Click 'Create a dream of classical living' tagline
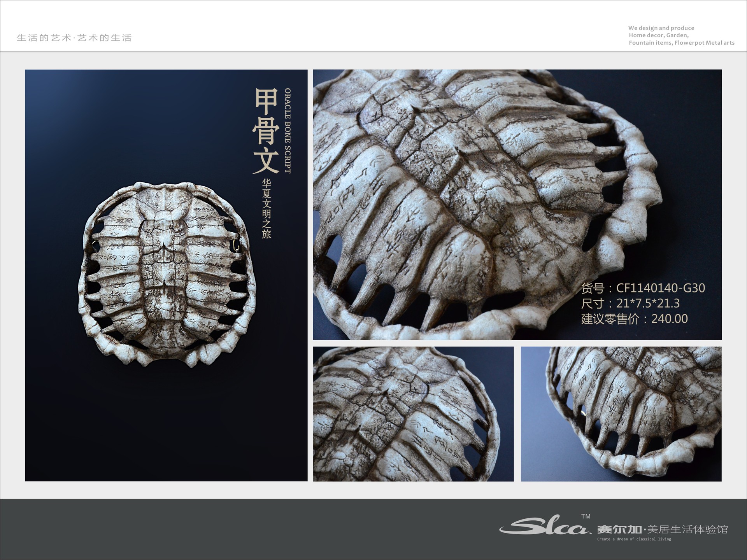The image size is (747, 560). point(634,539)
